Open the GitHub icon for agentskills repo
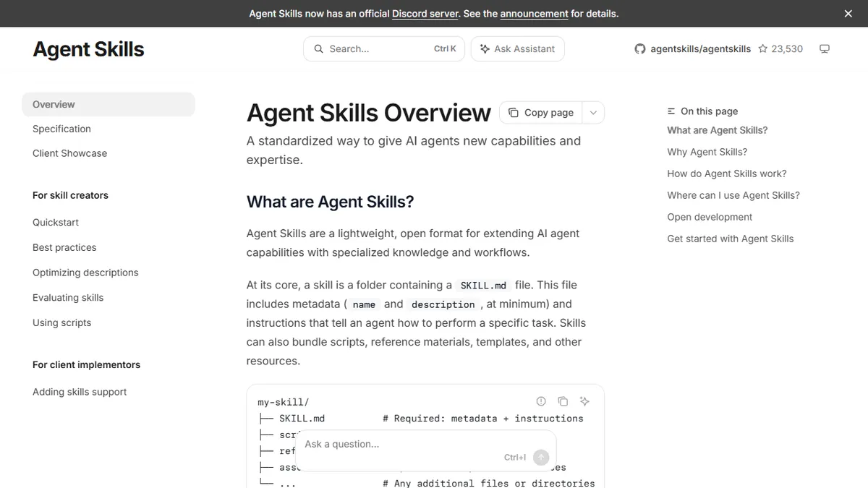 pos(639,49)
